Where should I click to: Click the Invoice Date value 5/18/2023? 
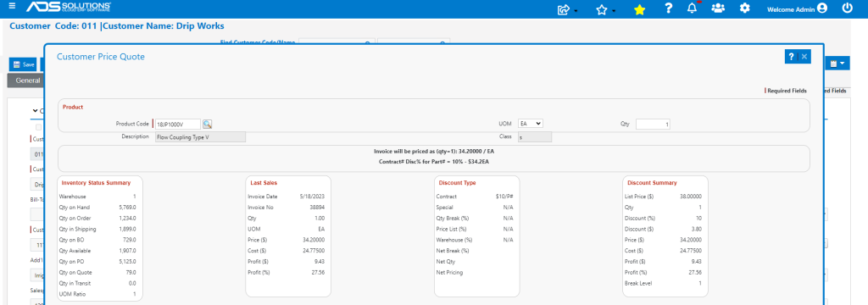coord(312,197)
